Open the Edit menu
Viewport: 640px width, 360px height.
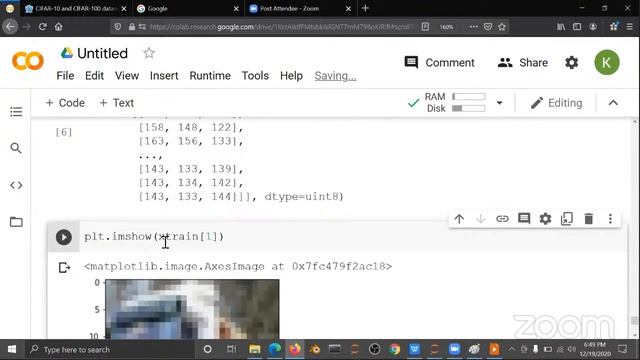(94, 76)
